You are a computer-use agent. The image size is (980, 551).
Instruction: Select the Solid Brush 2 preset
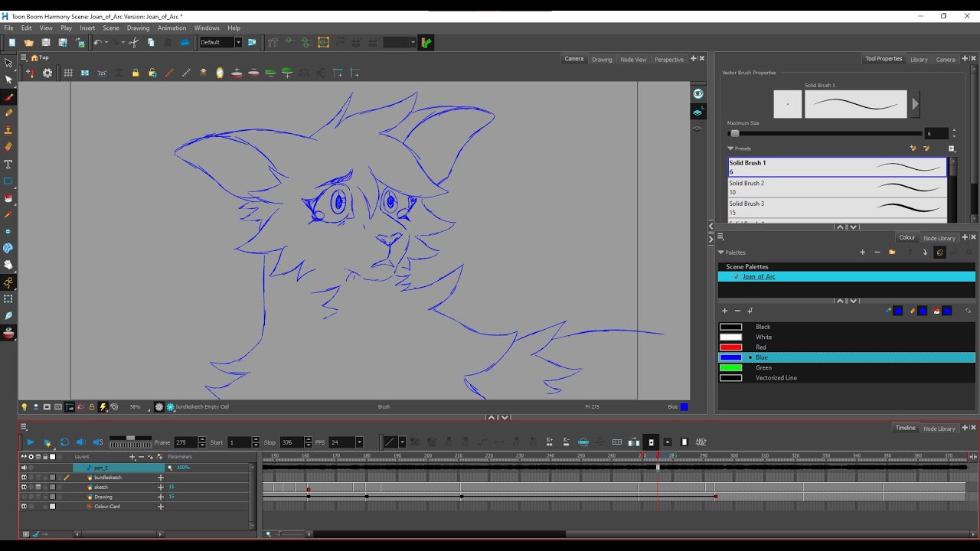pos(837,187)
